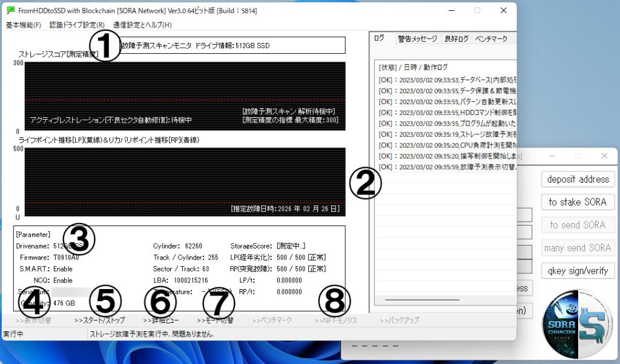Image resolution: width=620 pixels, height=364 pixels.
Task: Click the LBA value 1000215216
Action: (x=191, y=281)
